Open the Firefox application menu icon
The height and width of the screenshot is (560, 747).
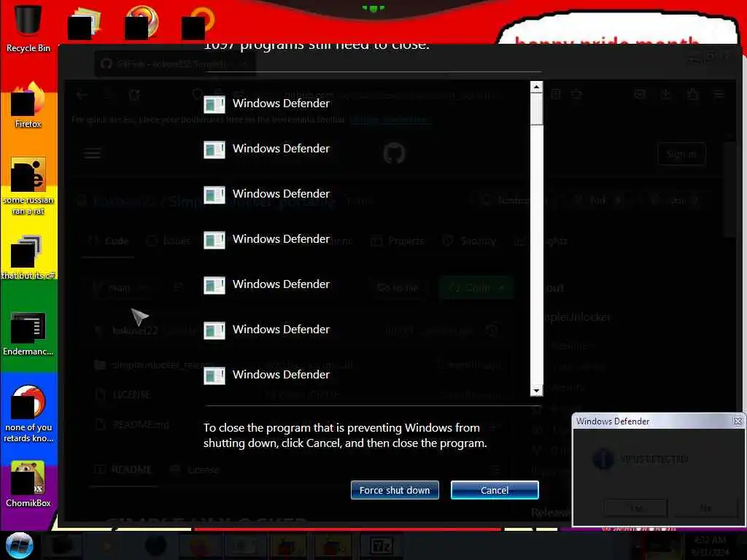pos(719,95)
